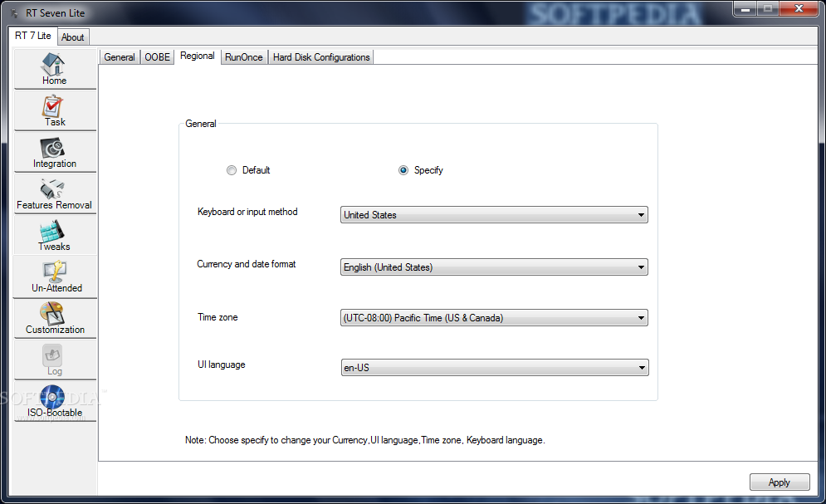Open the ISO-Bootable section
The image size is (826, 504).
click(x=55, y=402)
